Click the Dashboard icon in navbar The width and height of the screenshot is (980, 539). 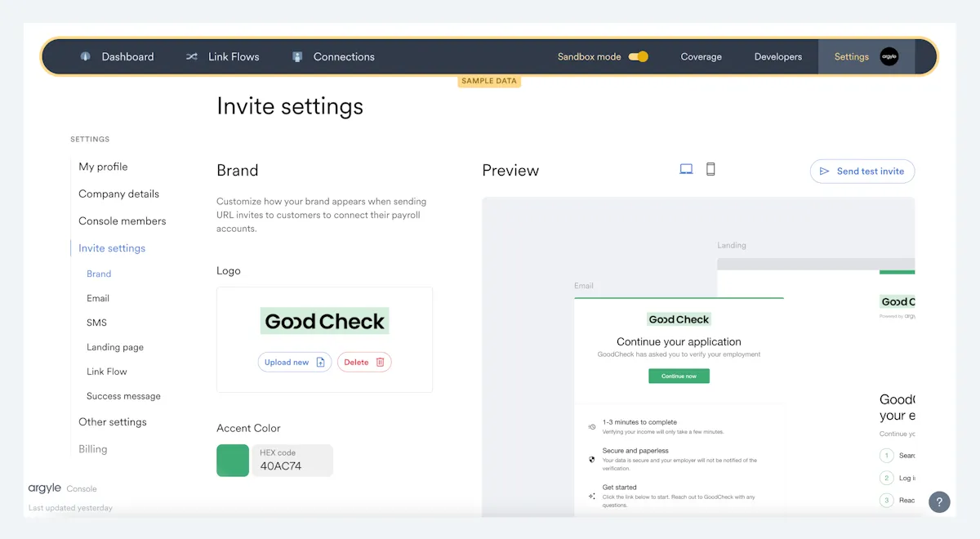85,57
